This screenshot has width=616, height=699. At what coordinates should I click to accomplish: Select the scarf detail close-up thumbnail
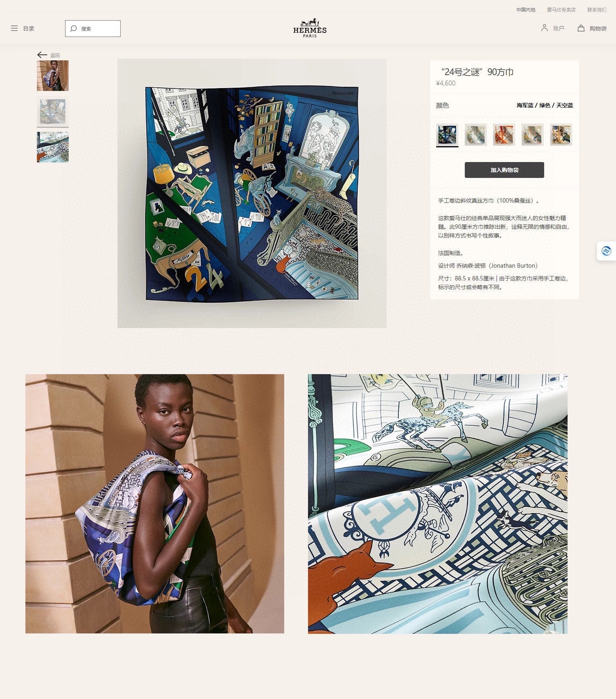click(x=53, y=147)
